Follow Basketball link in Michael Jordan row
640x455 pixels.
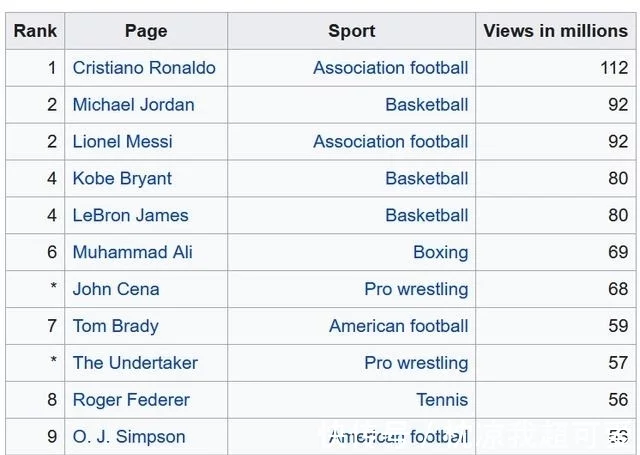coord(427,105)
